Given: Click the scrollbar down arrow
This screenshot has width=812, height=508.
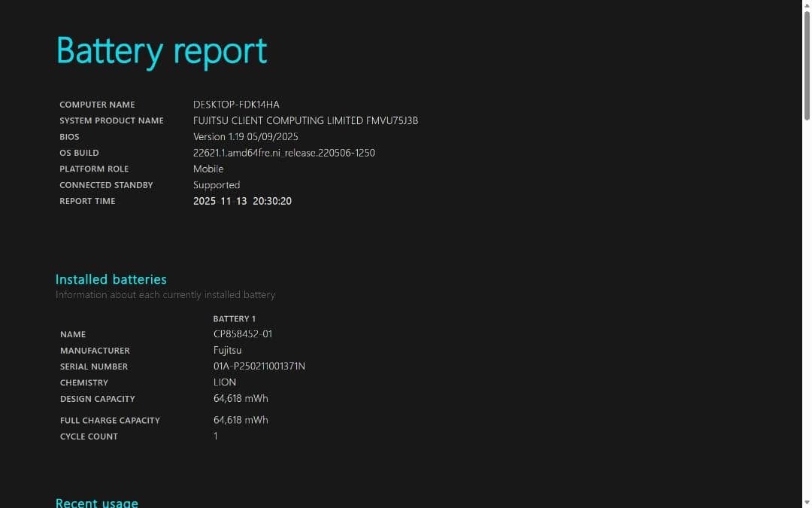Looking at the screenshot, I should point(807,503).
